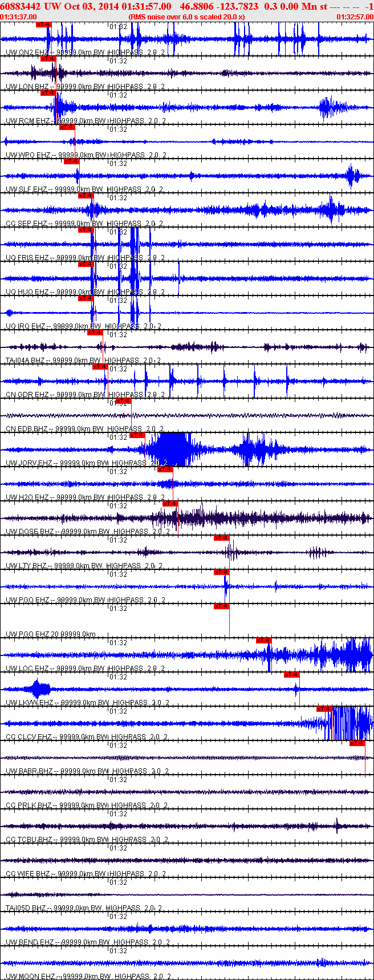Screen dimensions: 374x980
Task: Click the UW BEND EHZ station label
Action: [x=88, y=942]
